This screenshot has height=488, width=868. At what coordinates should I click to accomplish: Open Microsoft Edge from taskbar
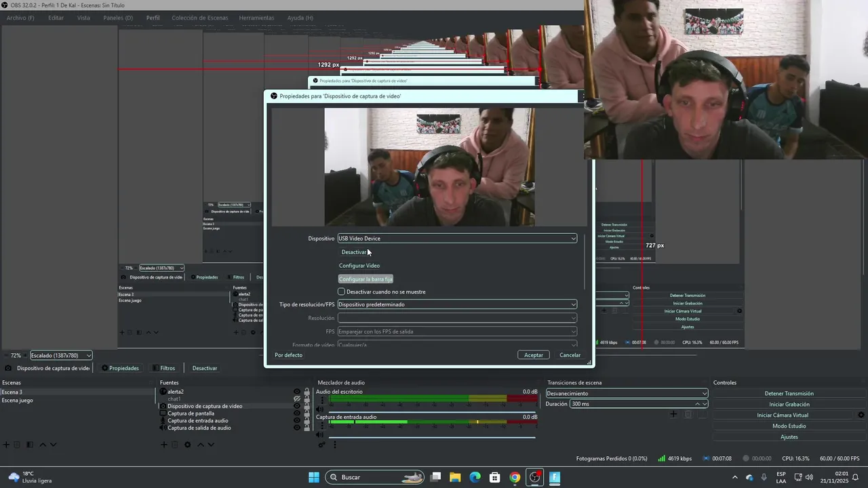coord(475,477)
